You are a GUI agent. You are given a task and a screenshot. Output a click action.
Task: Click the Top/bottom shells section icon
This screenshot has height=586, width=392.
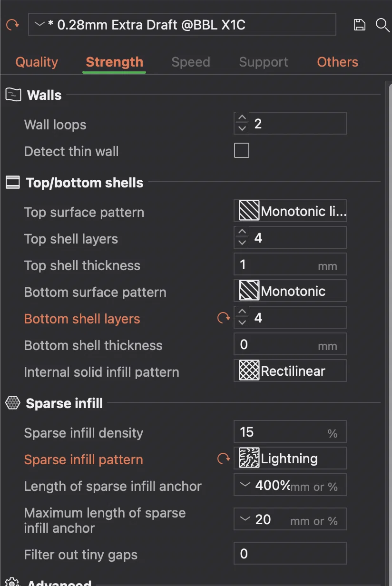[x=13, y=183]
